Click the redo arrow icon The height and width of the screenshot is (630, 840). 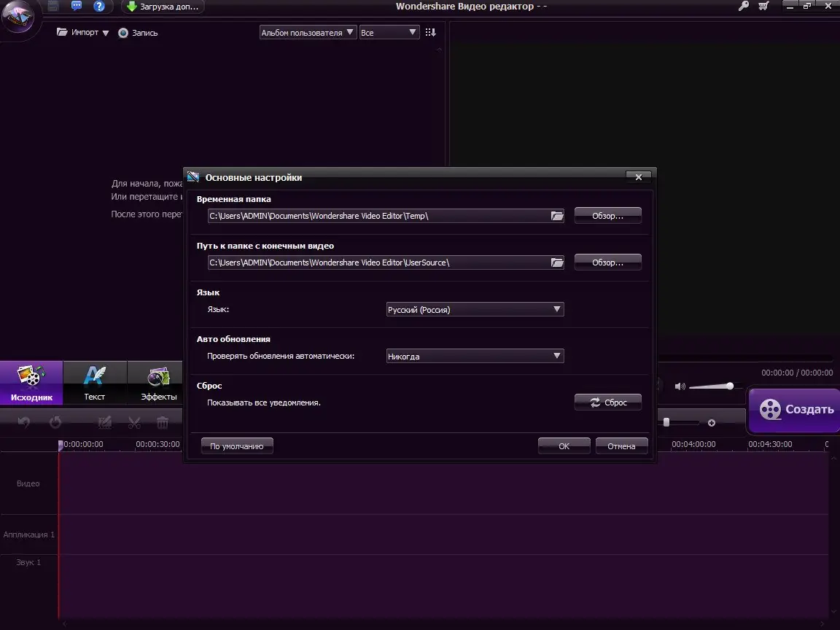point(55,421)
